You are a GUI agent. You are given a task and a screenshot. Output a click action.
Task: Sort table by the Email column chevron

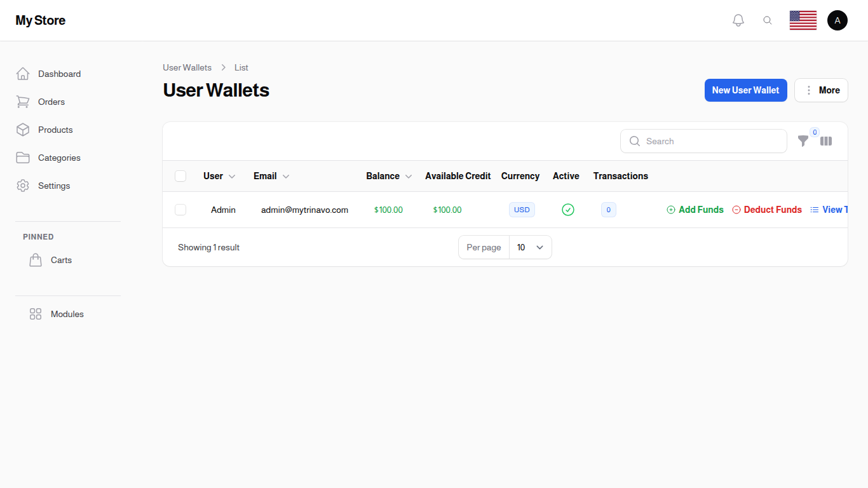point(286,176)
